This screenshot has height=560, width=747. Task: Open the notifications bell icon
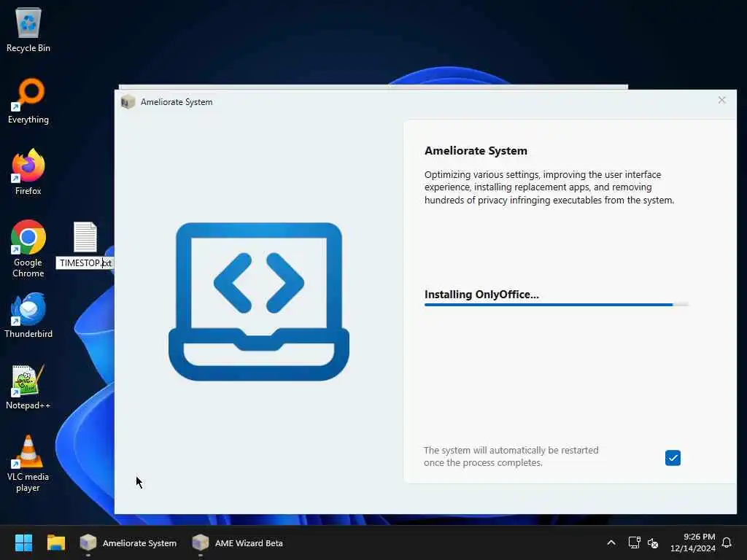point(727,542)
